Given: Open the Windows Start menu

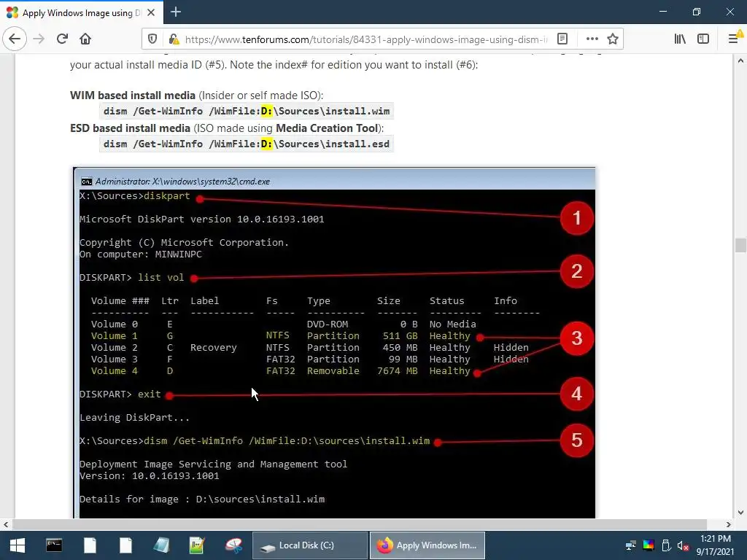Looking at the screenshot, I should click(18, 545).
